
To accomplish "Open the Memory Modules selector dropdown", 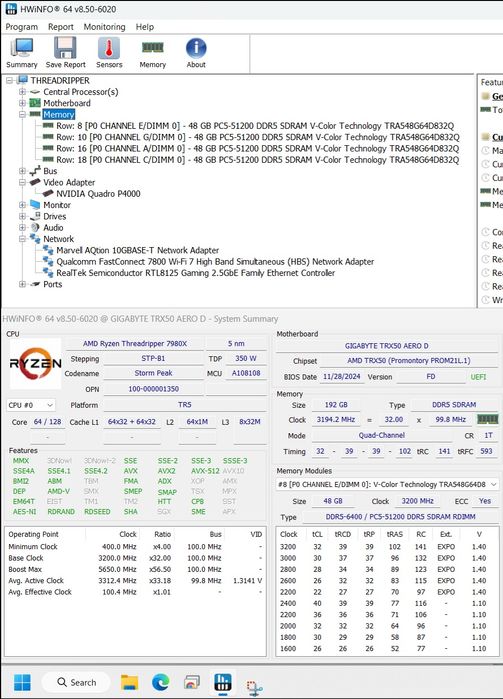I will tap(387, 484).
